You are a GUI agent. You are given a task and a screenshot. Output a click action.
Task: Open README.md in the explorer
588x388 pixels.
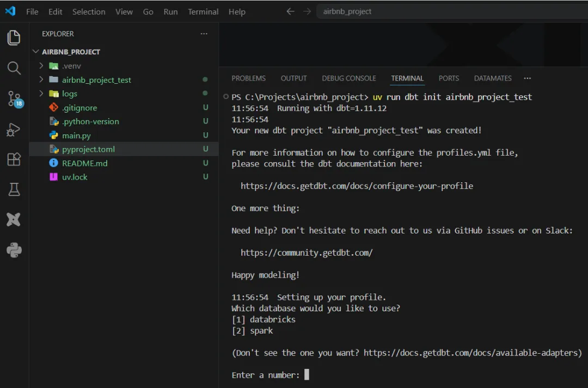(124, 163)
